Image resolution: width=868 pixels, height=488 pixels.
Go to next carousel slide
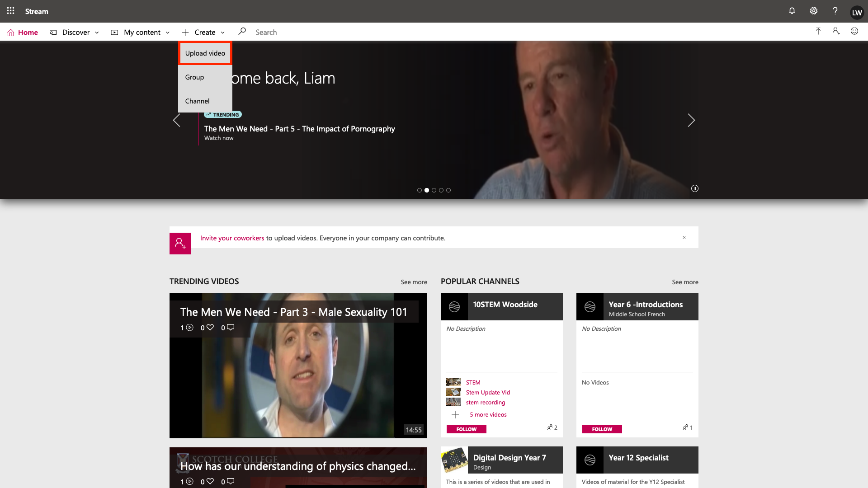coord(691,120)
